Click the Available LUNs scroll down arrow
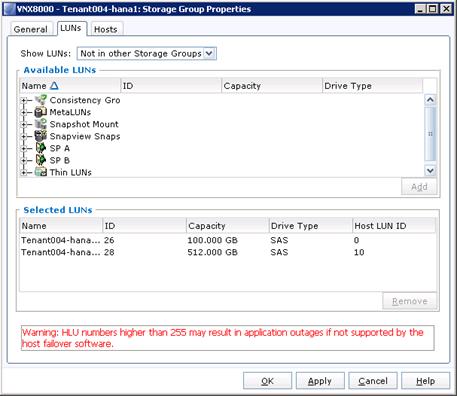The height and width of the screenshot is (396, 457). tap(430, 171)
